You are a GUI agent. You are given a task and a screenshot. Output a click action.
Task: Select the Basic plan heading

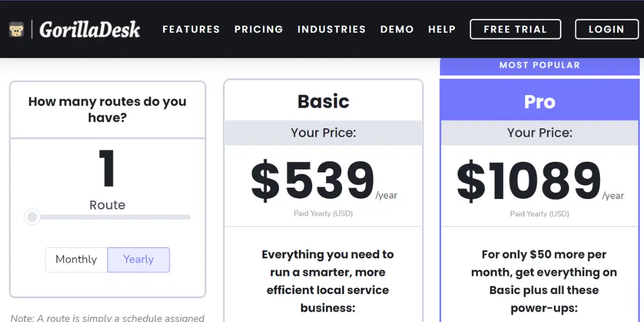tap(323, 101)
